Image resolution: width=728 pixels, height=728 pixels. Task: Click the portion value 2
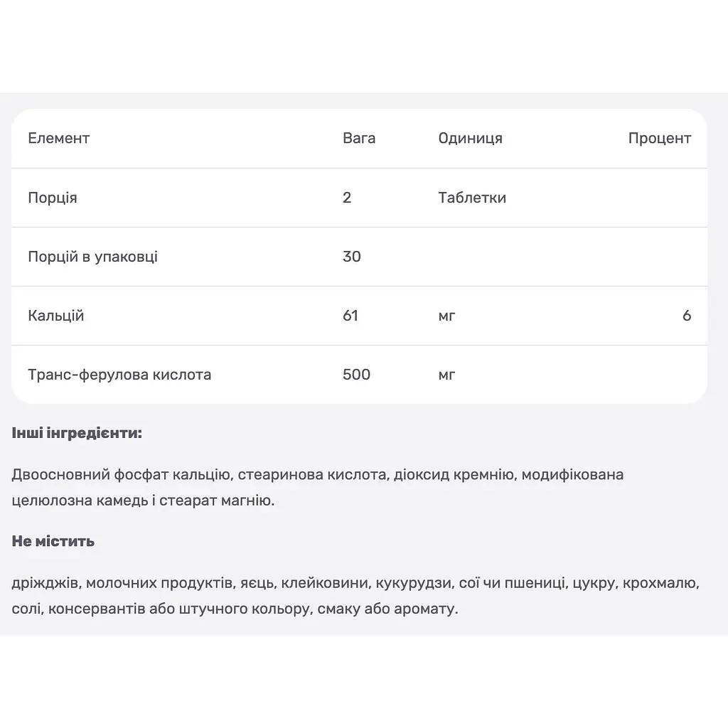tap(347, 198)
